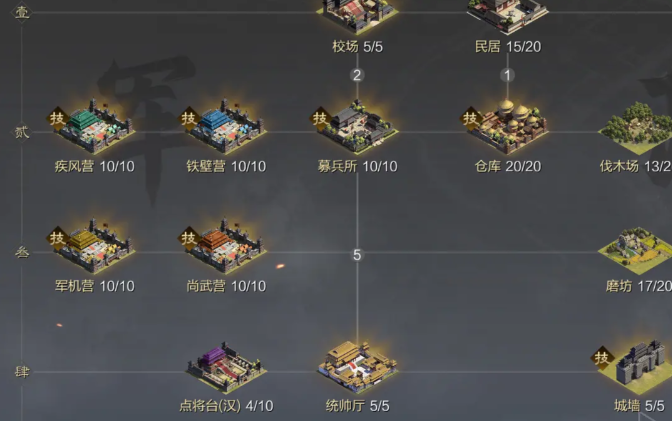Select the 磨坊 mill building
This screenshot has width=672, height=421.
click(637, 251)
